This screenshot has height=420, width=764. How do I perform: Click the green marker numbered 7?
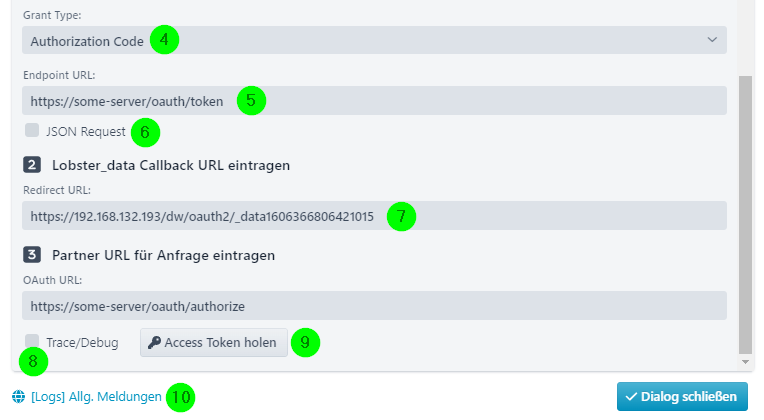(400, 215)
